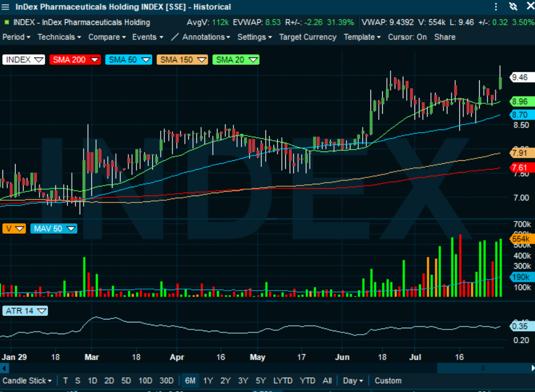
Task: Click the volume-ATR pane divider handle
Action: click(272, 301)
